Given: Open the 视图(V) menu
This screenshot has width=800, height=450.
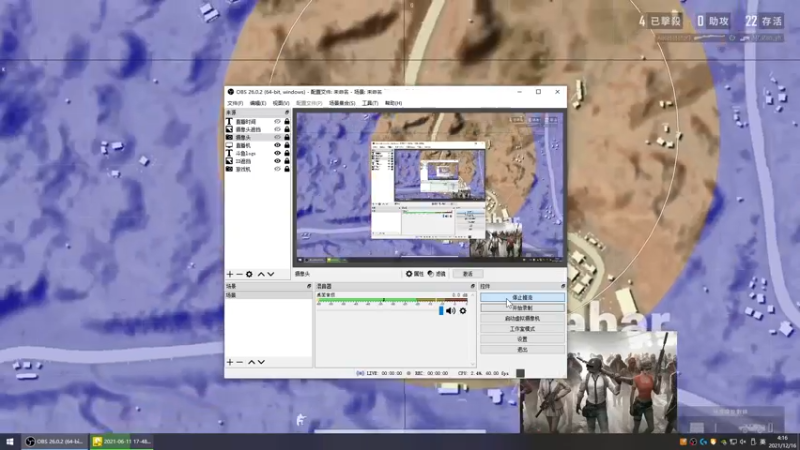Looking at the screenshot, I should (281, 103).
